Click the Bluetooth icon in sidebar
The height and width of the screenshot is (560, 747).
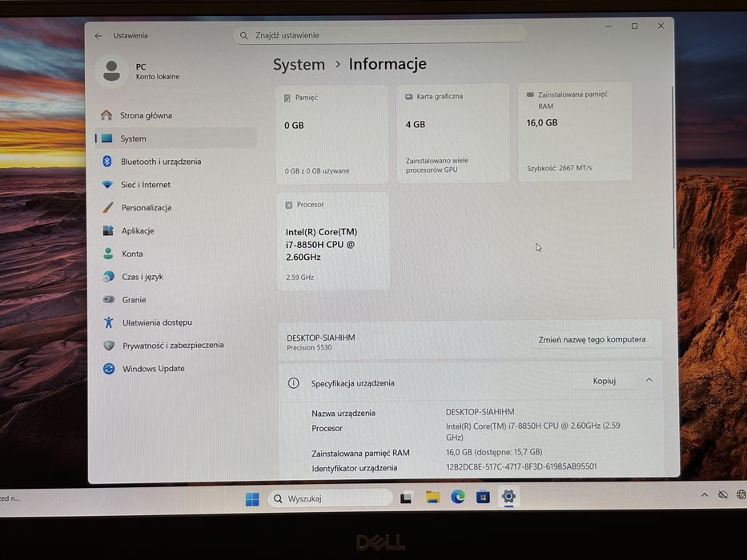click(107, 162)
